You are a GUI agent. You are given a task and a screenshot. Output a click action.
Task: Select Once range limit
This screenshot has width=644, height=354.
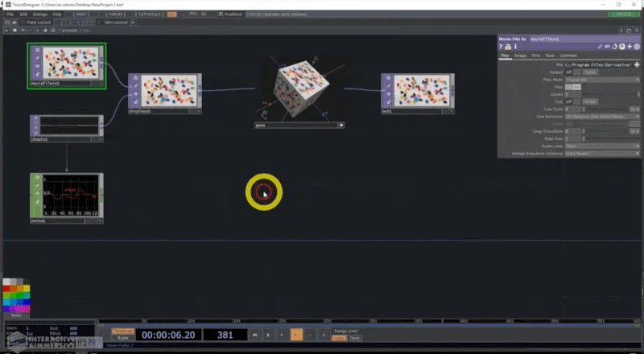pos(354,338)
